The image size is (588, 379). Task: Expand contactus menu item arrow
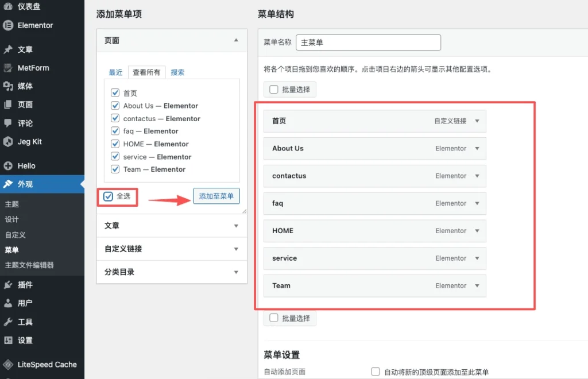point(477,176)
